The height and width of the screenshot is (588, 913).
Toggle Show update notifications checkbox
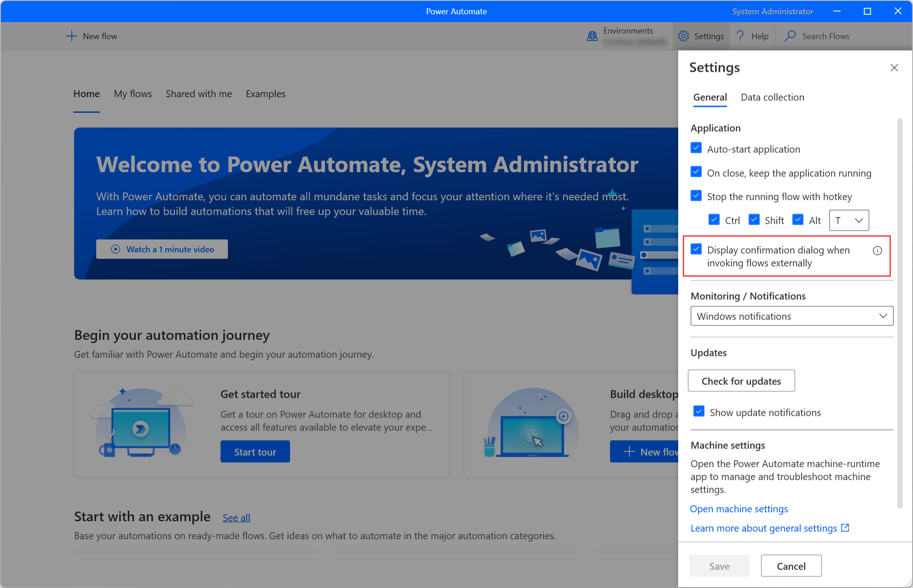coord(697,412)
